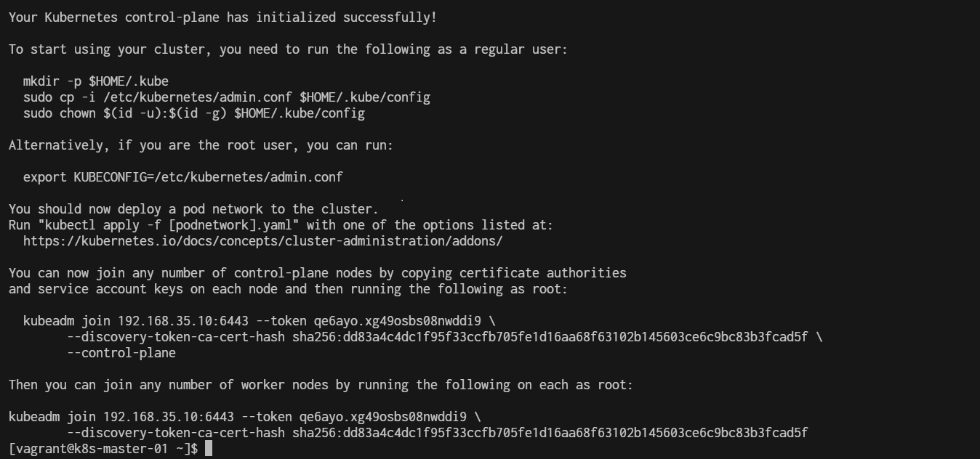Click the 'and service account keys' line
Screen dimensions: 980x459
click(288, 289)
